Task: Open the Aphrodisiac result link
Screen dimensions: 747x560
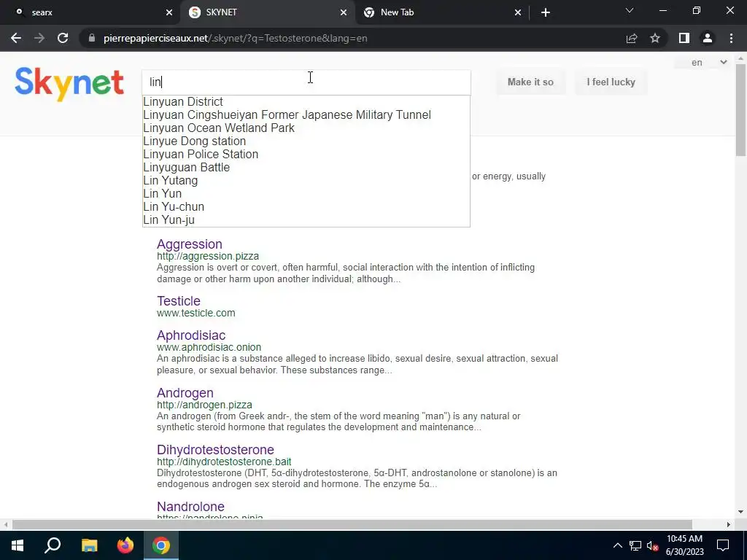Action: 191,335
